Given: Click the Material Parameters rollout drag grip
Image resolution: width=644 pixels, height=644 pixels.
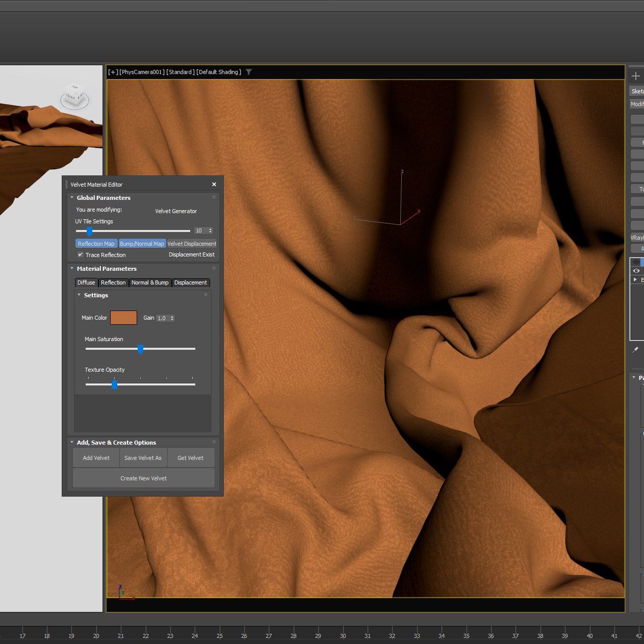Looking at the screenshot, I should click(x=214, y=268).
